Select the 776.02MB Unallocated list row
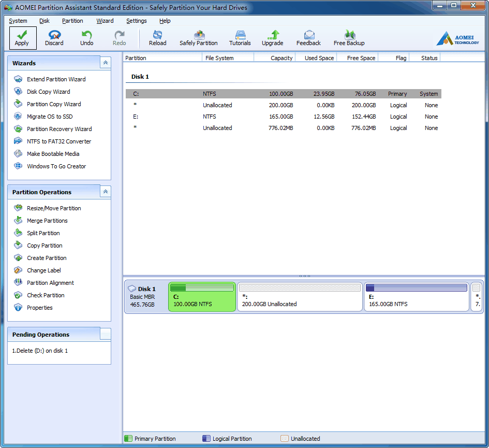This screenshot has height=448, width=489. pos(284,128)
